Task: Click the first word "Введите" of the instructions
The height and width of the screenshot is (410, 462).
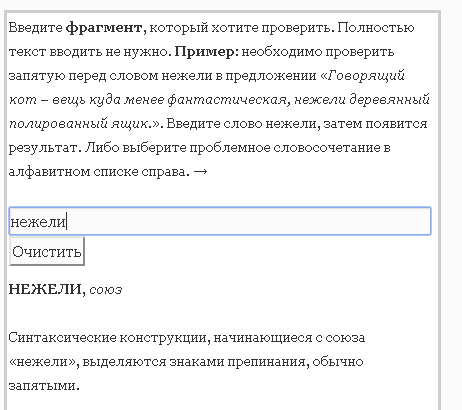Action: (x=35, y=28)
